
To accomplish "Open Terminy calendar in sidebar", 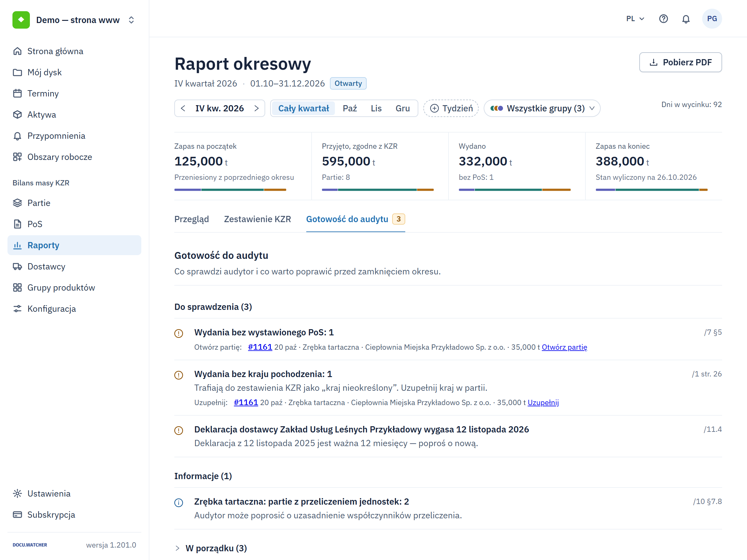I will coord(74,94).
